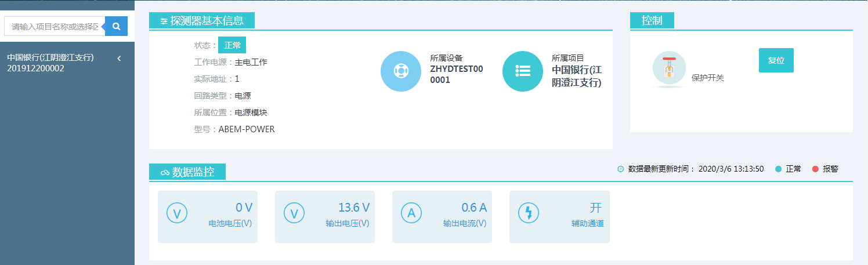Image resolution: width=868 pixels, height=265 pixels.
Task: Select 中国银行(江阴澄江支行) project in sidebar
Action: click(50, 58)
